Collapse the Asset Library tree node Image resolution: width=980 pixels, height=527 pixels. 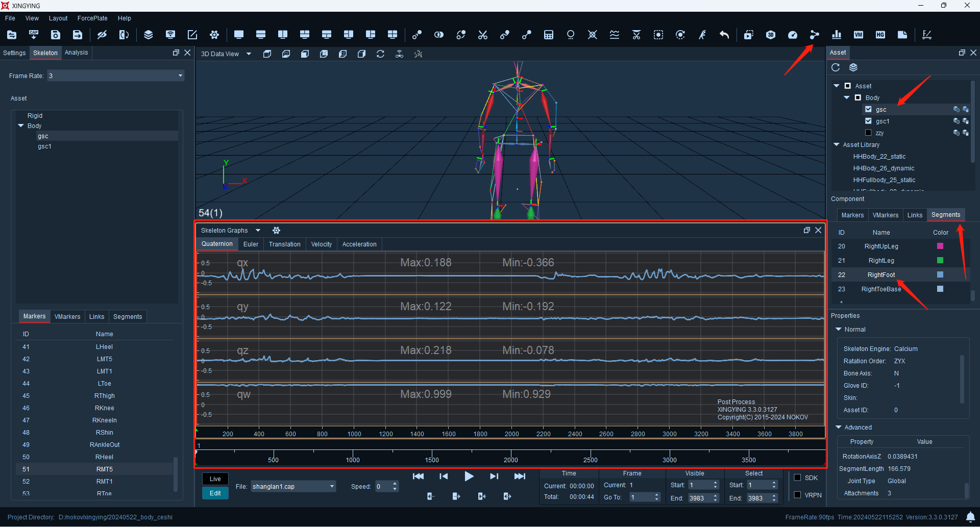(x=837, y=145)
